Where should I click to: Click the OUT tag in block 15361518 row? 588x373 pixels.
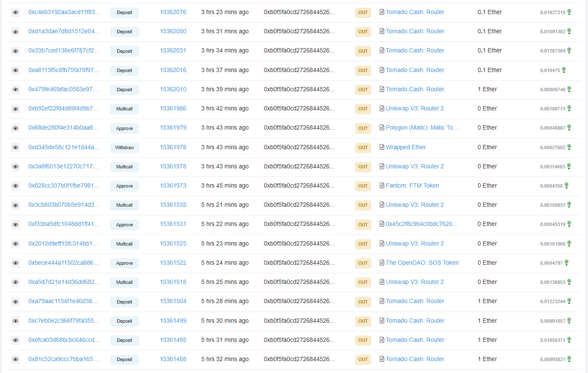363,282
